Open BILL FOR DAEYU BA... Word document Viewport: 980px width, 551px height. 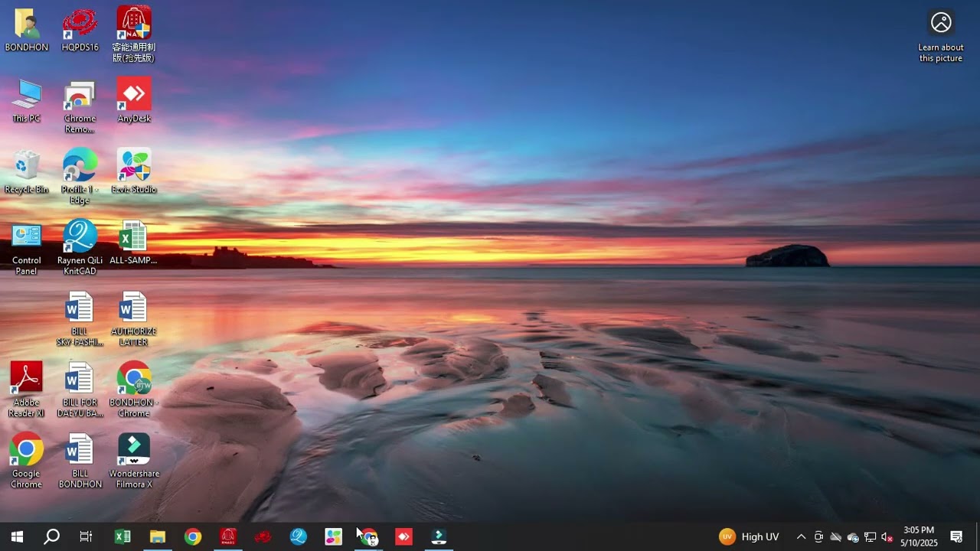[80, 390]
